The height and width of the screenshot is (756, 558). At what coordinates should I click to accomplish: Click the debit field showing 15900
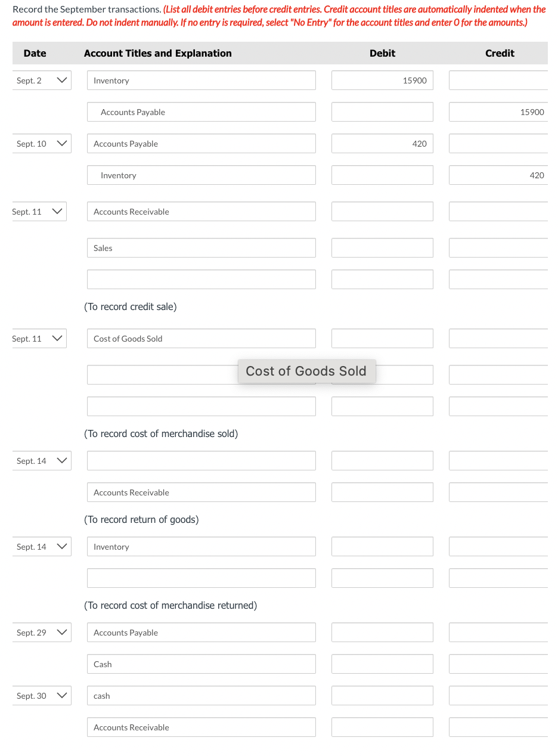tap(382, 80)
